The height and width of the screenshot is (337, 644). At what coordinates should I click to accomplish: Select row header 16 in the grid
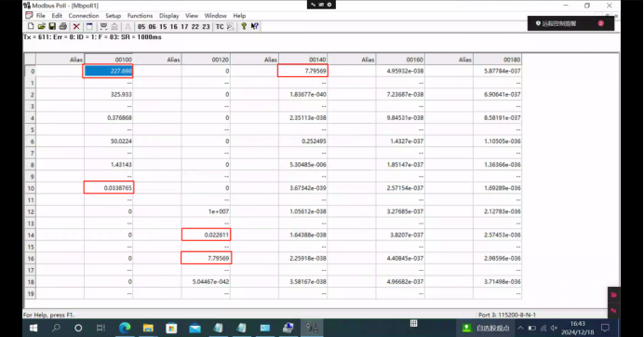(x=32, y=259)
